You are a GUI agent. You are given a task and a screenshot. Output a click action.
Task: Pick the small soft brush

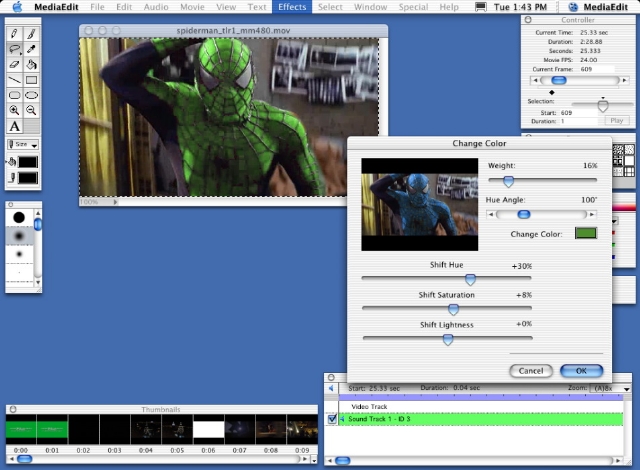point(19,254)
